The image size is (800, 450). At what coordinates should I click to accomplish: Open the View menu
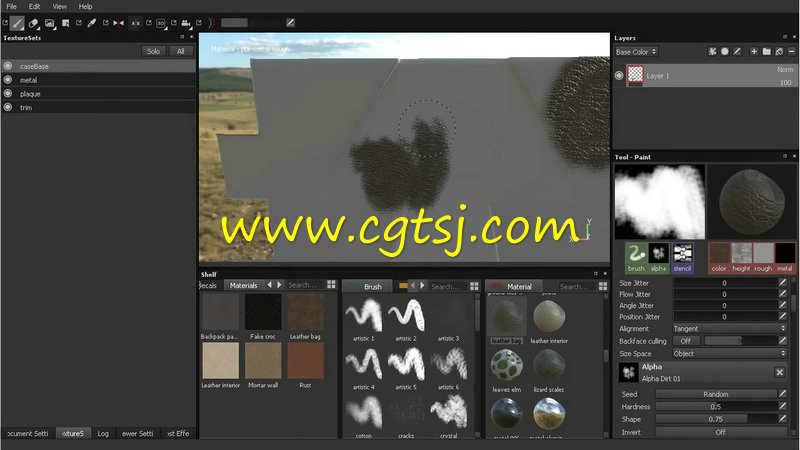click(x=60, y=6)
